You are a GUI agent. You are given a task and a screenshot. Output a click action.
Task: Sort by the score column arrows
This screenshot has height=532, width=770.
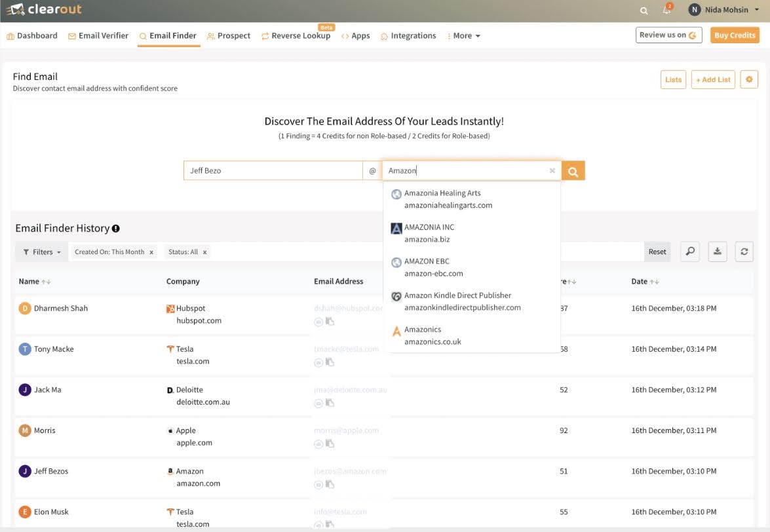[x=571, y=282]
